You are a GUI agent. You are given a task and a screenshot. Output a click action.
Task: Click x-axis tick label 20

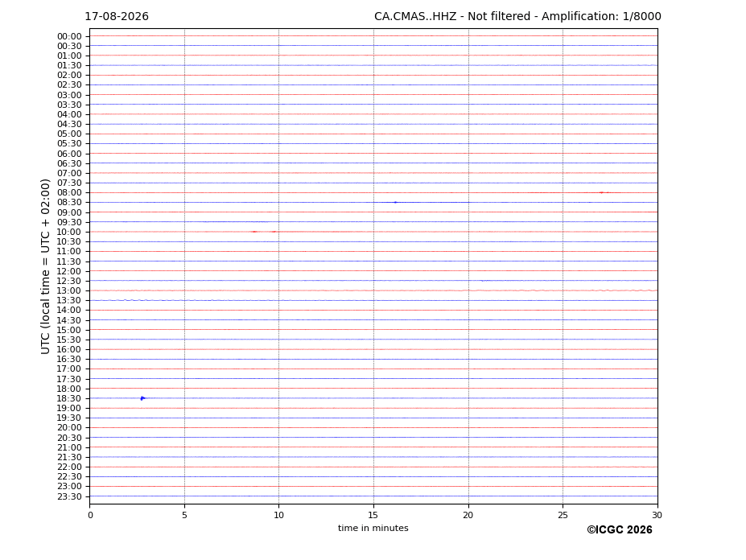[x=468, y=515]
